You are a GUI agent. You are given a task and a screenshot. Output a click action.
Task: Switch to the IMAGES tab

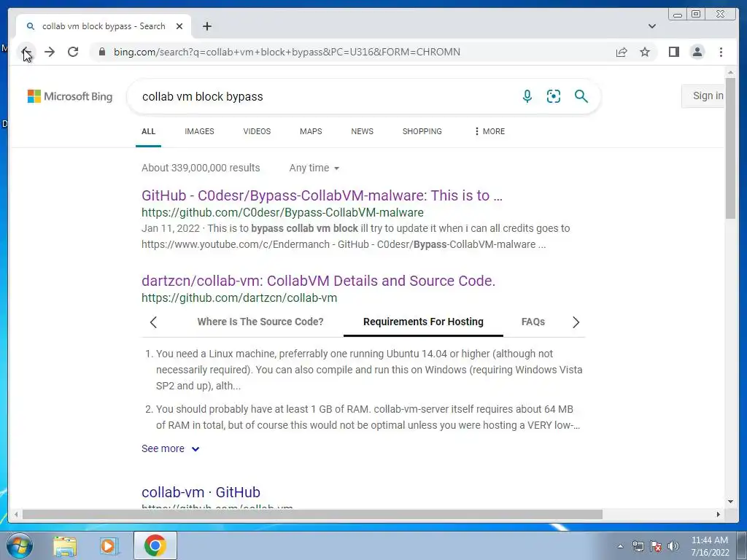pos(199,131)
